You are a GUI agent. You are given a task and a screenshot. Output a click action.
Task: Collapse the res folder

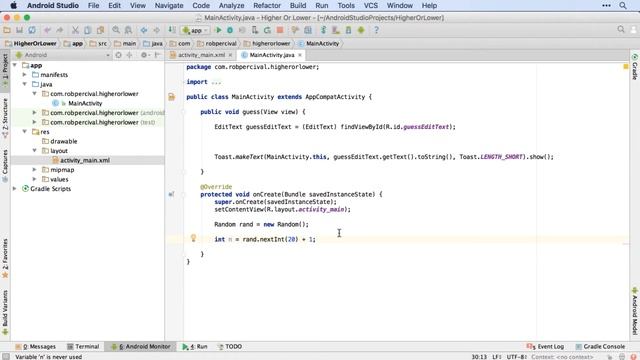(x=24, y=131)
